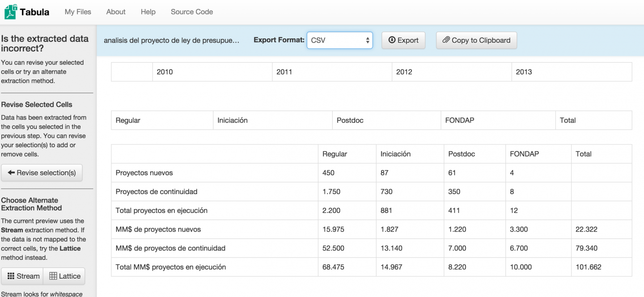Open the truncated filename link in the header
This screenshot has width=644, height=297.
[x=172, y=40]
